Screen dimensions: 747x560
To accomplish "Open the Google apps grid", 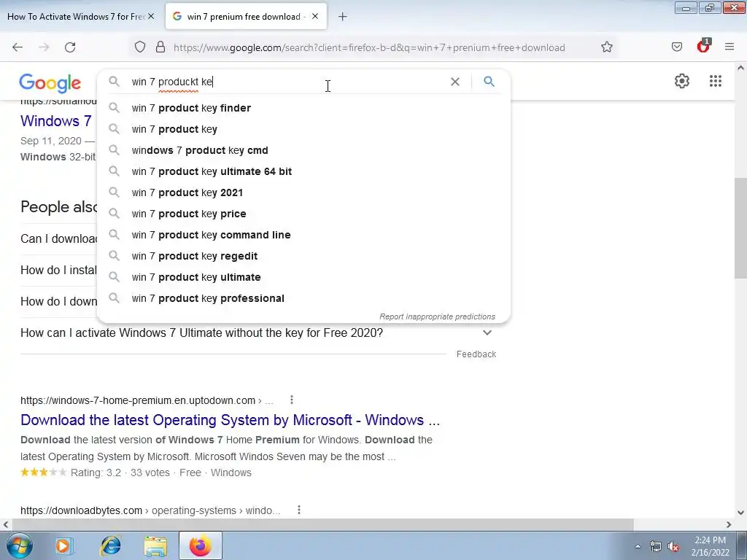I will tap(715, 81).
